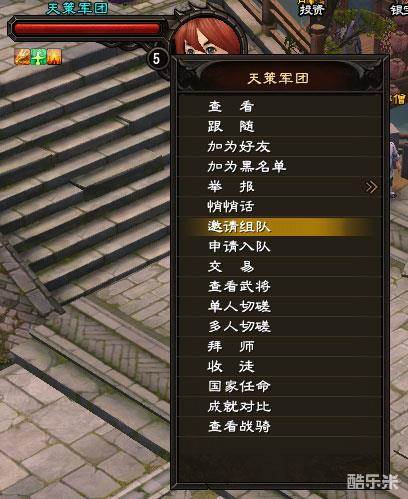Click the red target health bar
Screen dimensions: 408x499
[87, 29]
